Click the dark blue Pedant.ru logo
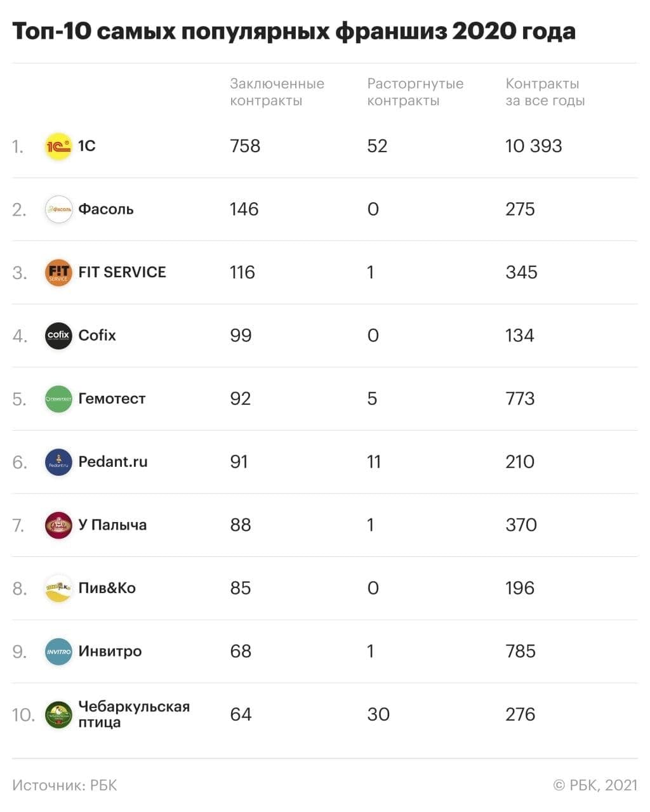Viewport: 650px width, 812px height. pos(58,462)
